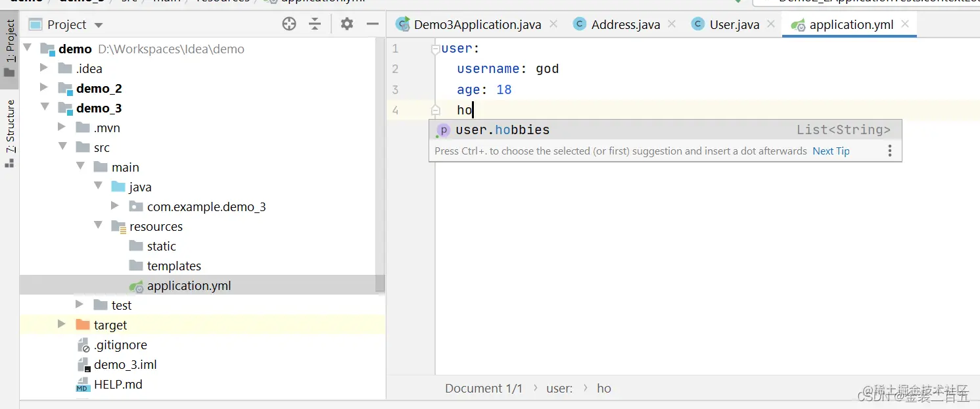Click the age: 18 line in editor
The width and height of the screenshot is (980, 409).
pyautogui.click(x=484, y=89)
